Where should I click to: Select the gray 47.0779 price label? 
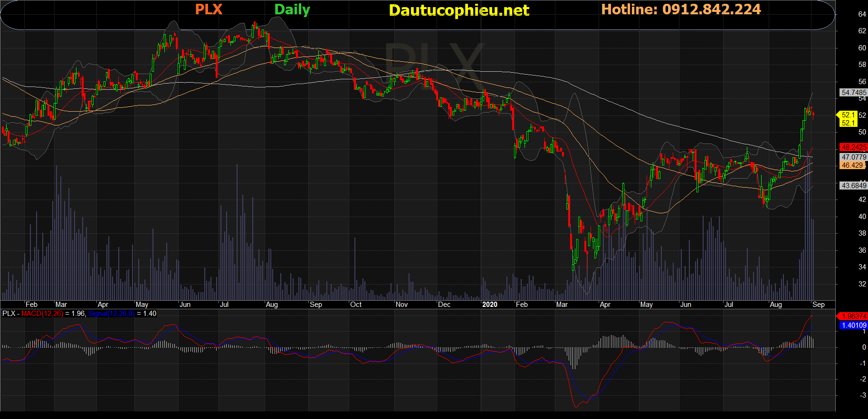pos(853,157)
